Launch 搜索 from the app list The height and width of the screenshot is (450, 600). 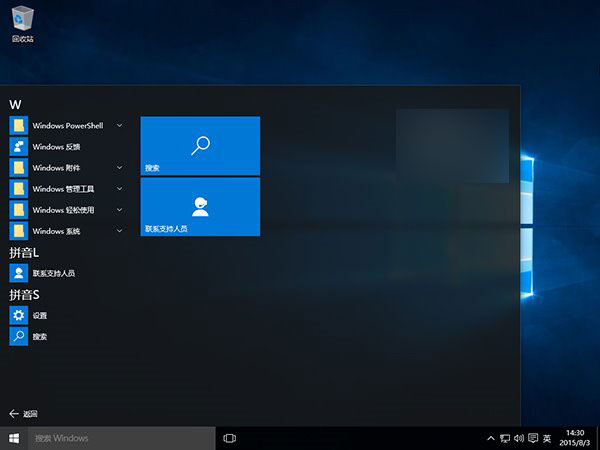40,337
